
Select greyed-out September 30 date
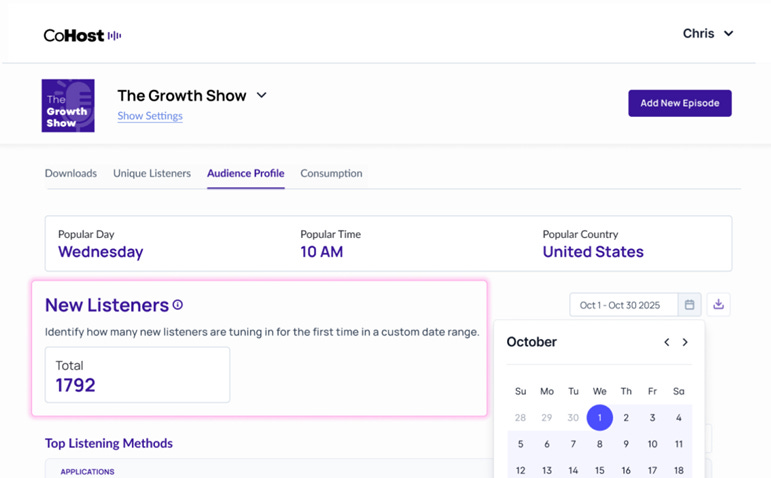[573, 418]
